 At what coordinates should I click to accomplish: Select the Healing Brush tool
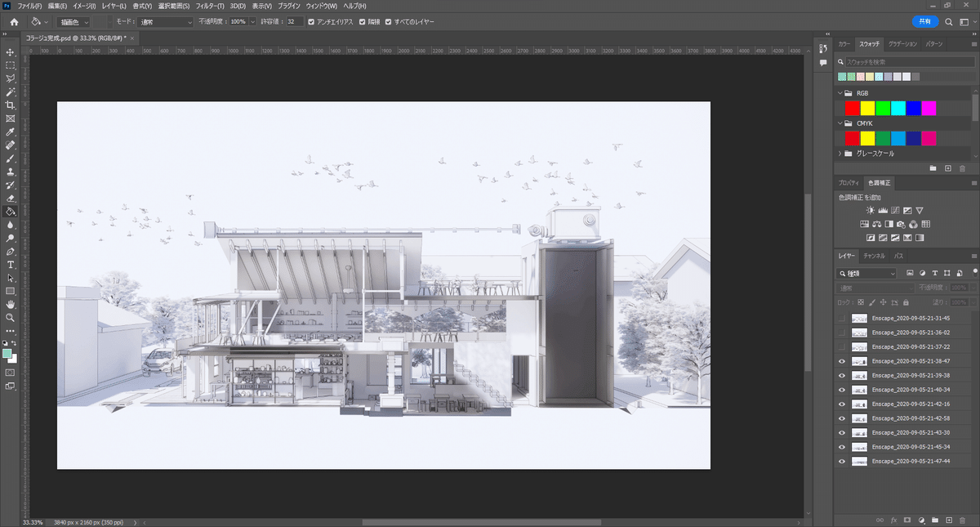(x=11, y=145)
